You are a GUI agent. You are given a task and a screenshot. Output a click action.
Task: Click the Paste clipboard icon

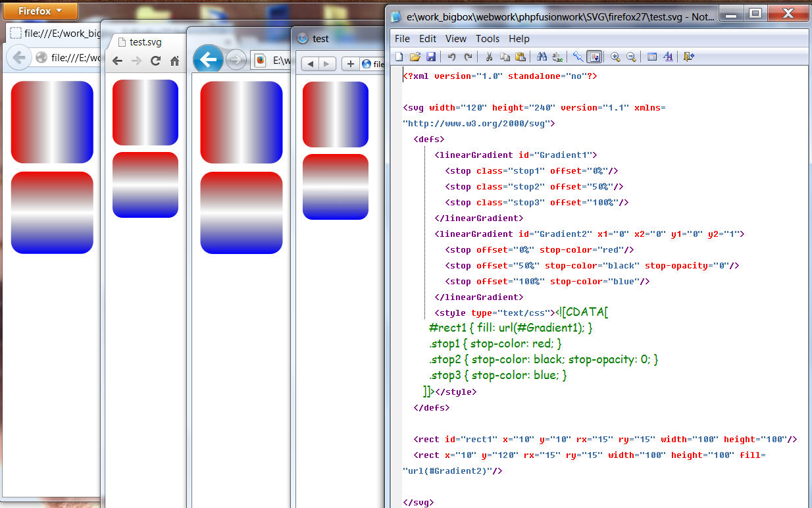pyautogui.click(x=520, y=57)
